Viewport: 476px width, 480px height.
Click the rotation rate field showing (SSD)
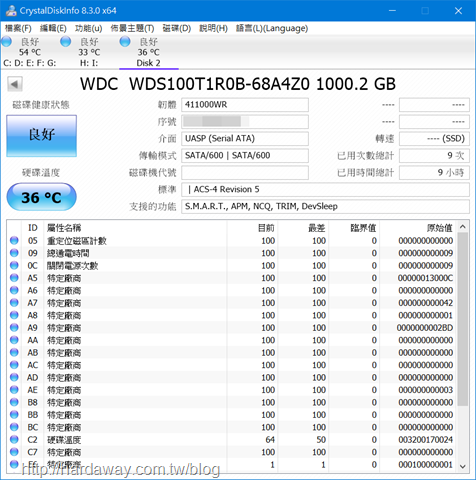point(434,139)
